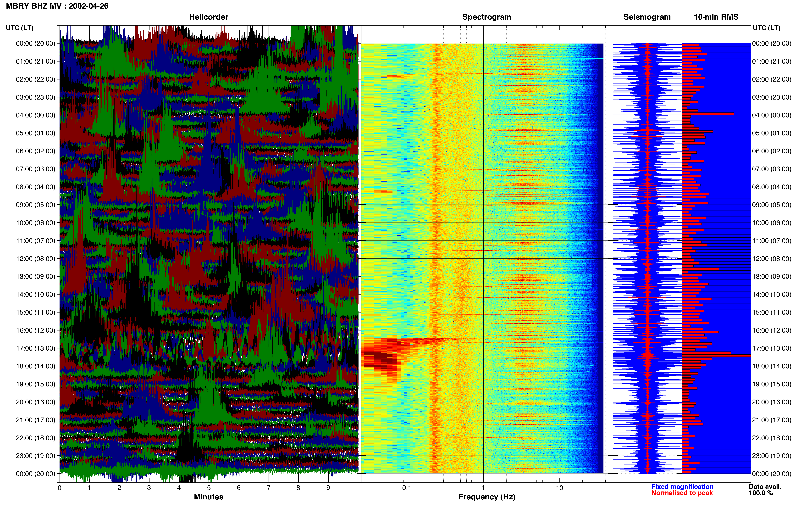Click '05:00 (01:00)' on the left time axis
Image resolution: width=812 pixels, height=508 pixels.
pyautogui.click(x=36, y=133)
